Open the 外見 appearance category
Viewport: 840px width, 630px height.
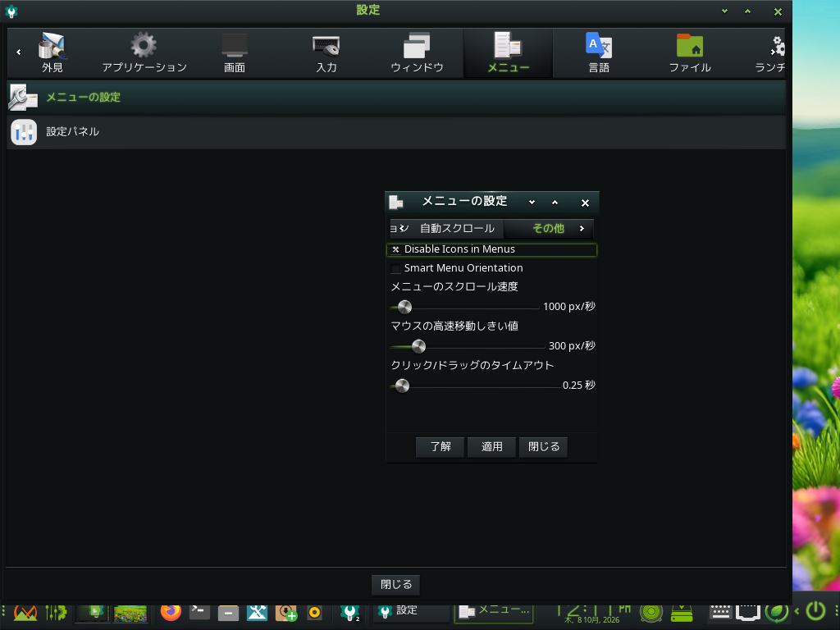coord(52,53)
